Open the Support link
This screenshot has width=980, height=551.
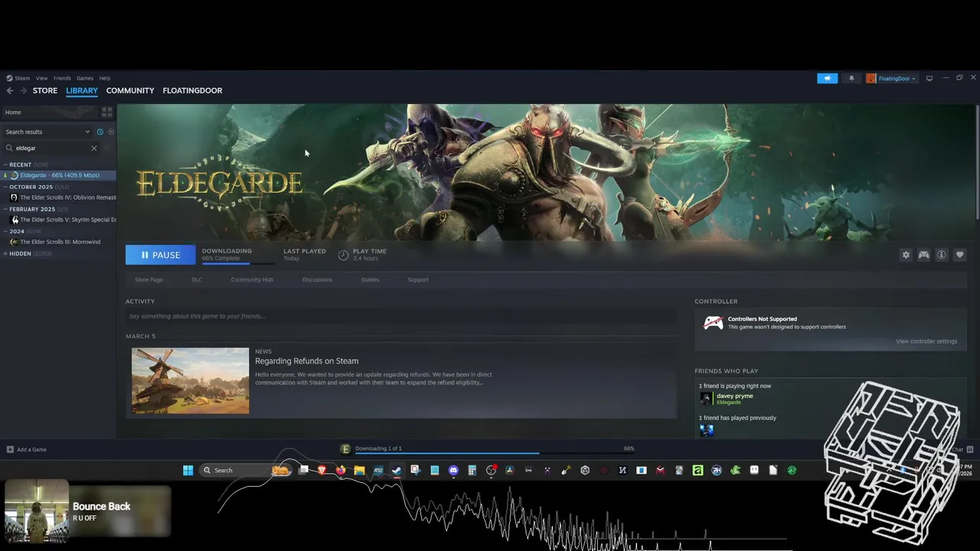(x=418, y=279)
